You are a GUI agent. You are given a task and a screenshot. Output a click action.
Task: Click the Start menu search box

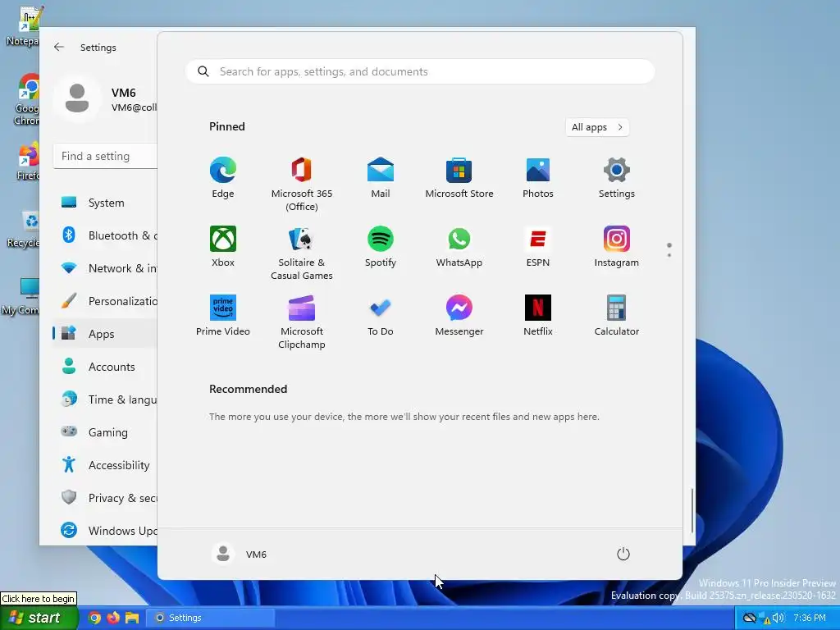click(x=420, y=71)
